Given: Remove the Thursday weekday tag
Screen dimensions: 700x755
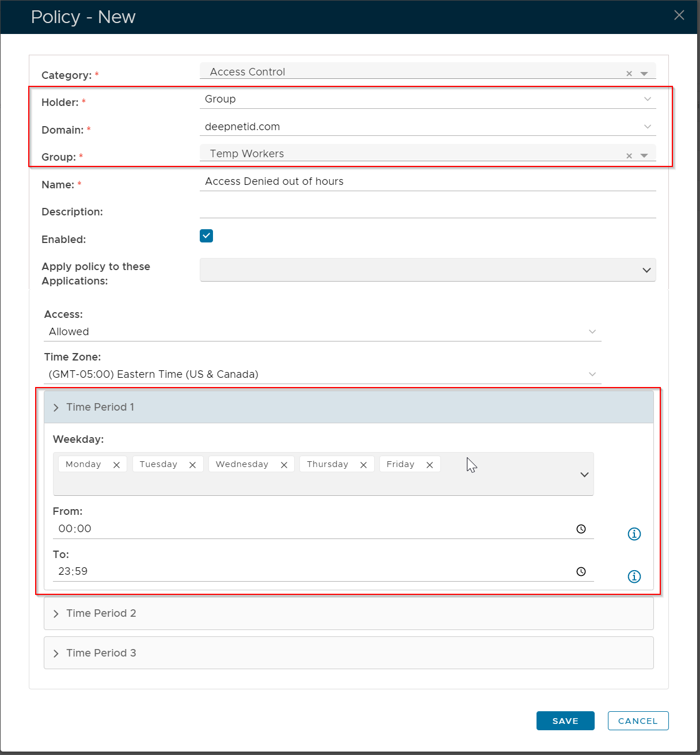Looking at the screenshot, I should 363,465.
